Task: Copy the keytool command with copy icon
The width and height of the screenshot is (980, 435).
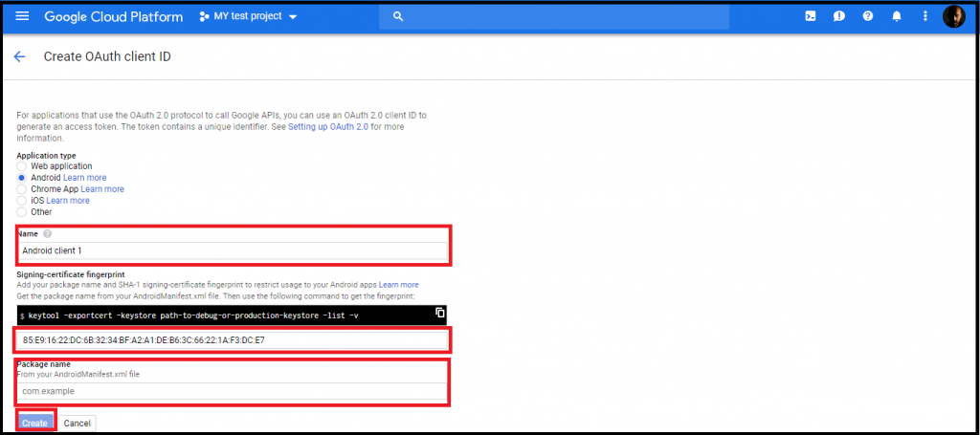Action: pyautogui.click(x=439, y=312)
